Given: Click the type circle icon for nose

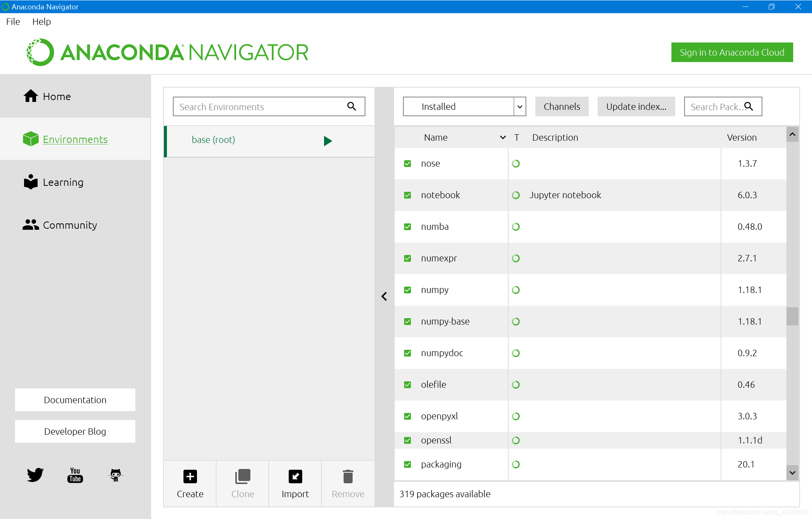Looking at the screenshot, I should point(516,164).
